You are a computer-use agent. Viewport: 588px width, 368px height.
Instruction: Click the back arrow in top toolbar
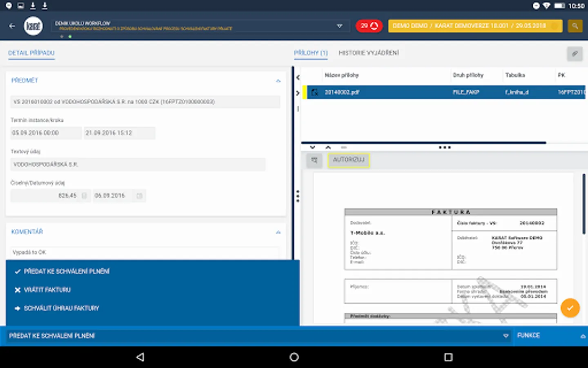(x=12, y=25)
